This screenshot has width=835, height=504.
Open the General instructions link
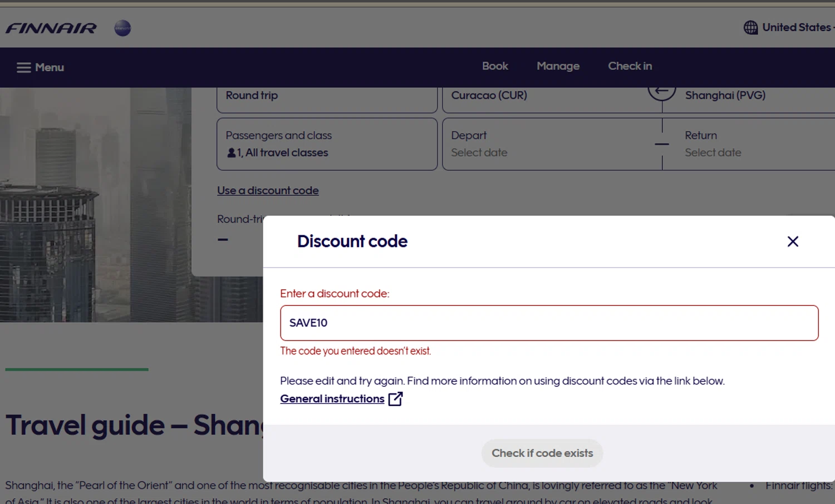332,399
